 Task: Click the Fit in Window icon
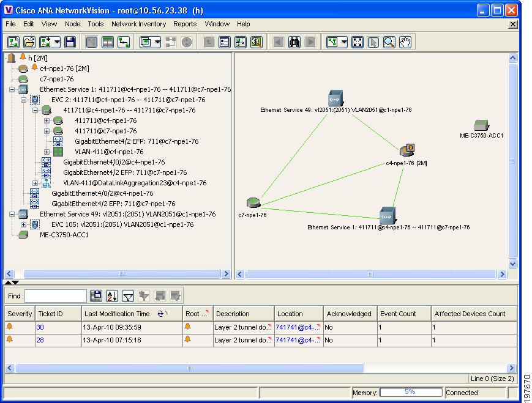358,42
